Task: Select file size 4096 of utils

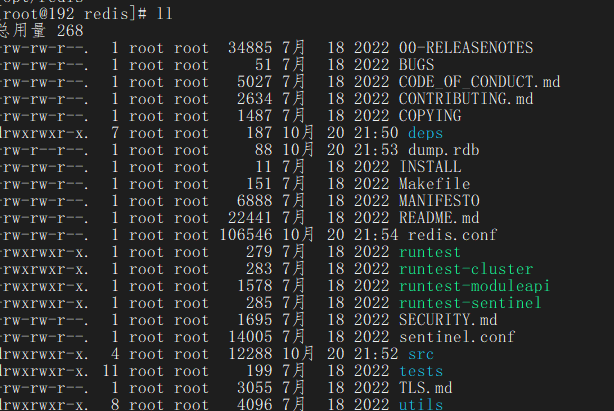Action: [255, 404]
